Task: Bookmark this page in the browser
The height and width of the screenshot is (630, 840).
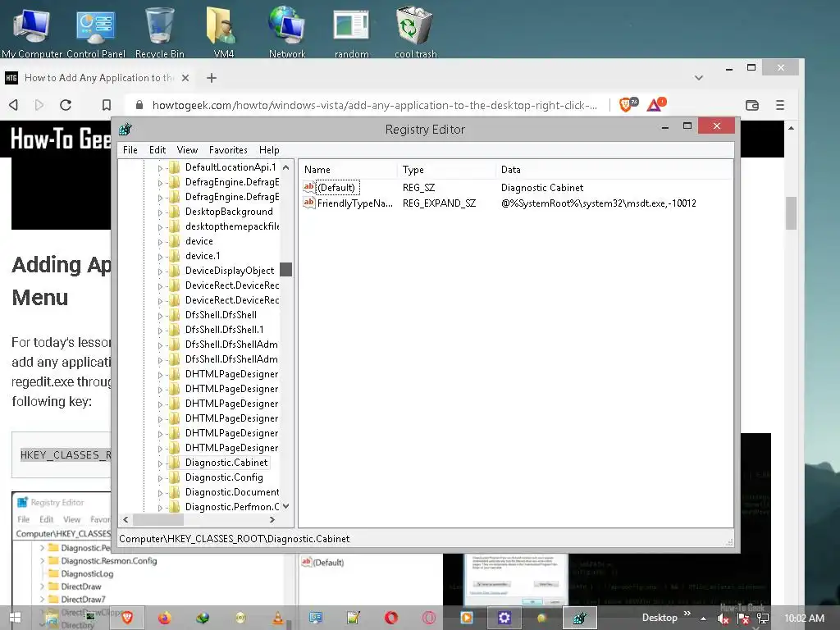Action: 107,105
